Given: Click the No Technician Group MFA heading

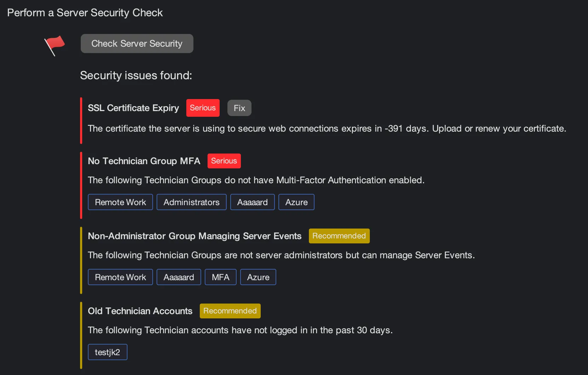Looking at the screenshot, I should [144, 161].
